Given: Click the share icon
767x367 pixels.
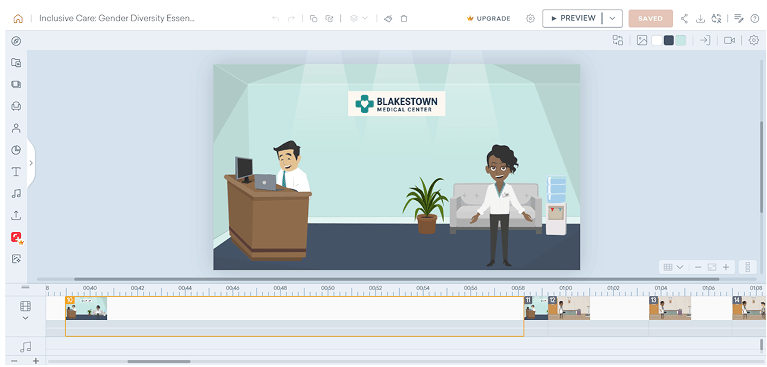Looking at the screenshot, I should coord(684,19).
